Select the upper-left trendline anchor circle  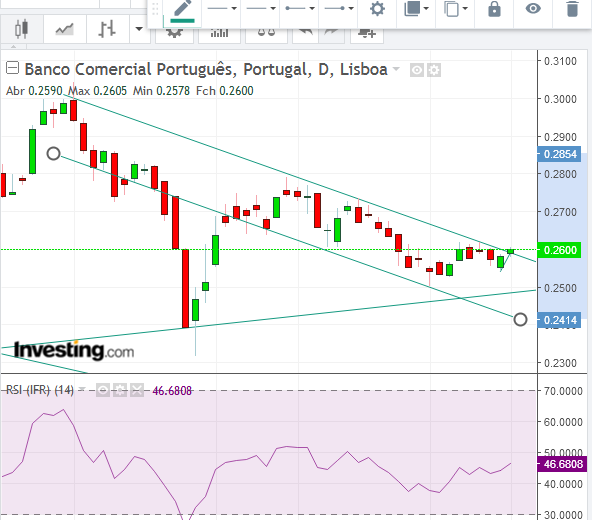(54, 154)
